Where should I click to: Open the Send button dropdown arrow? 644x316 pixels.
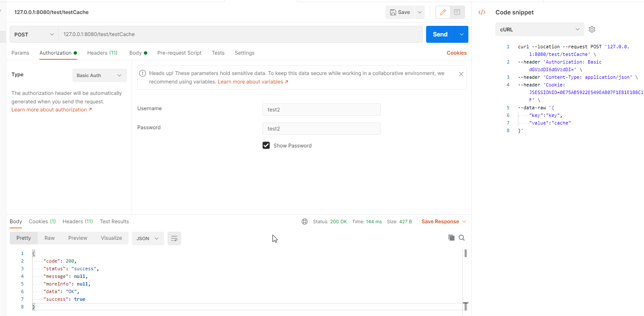(461, 34)
